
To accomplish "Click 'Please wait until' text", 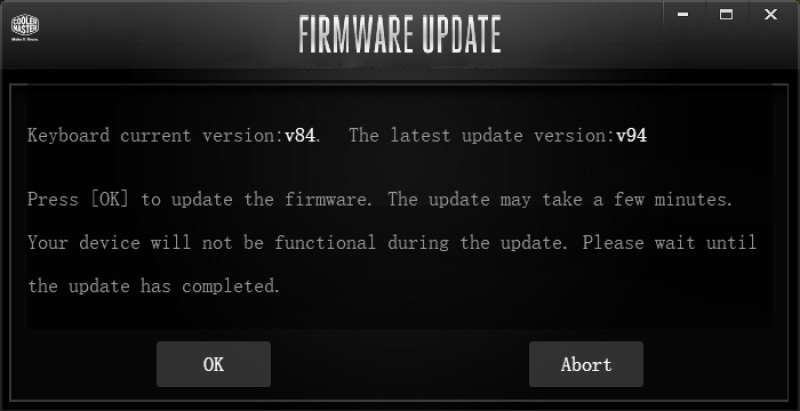I will coord(669,242).
